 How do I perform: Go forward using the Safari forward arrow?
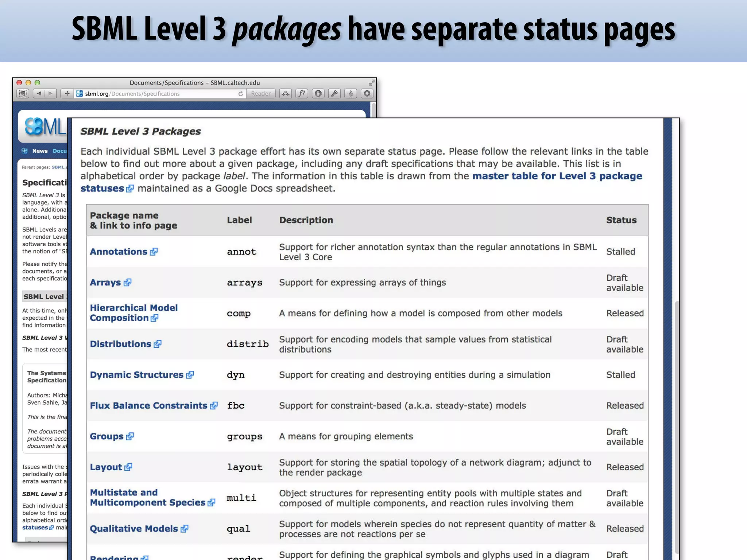click(x=51, y=94)
